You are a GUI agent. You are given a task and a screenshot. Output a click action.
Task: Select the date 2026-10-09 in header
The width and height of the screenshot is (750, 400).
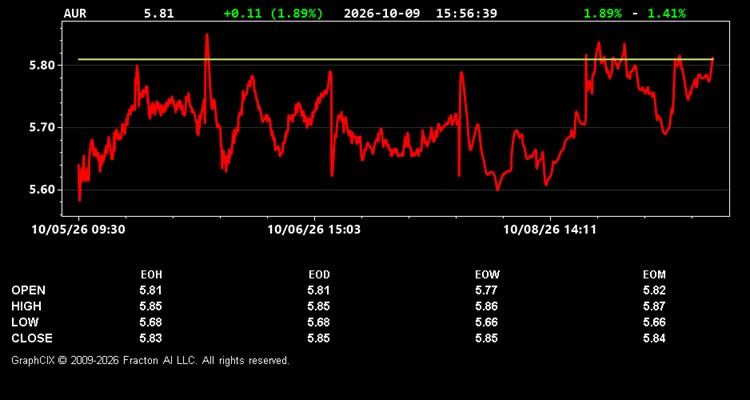point(382,13)
